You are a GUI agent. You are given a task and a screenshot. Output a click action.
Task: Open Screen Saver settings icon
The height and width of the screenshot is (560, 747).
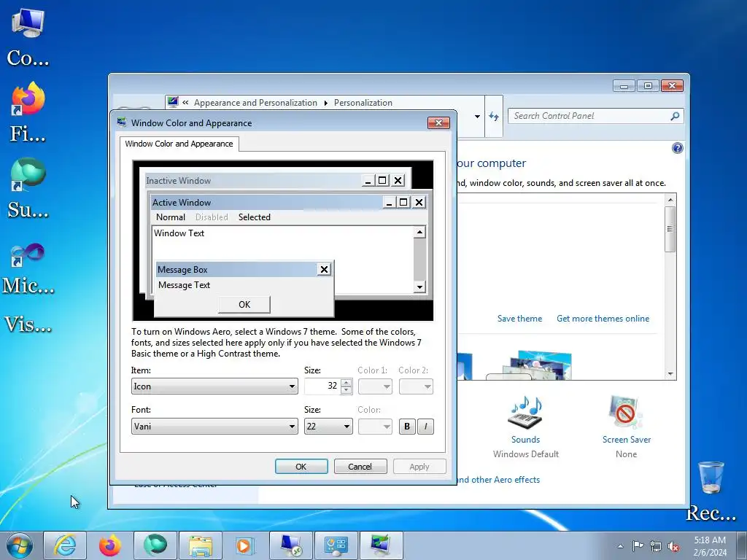626,413
